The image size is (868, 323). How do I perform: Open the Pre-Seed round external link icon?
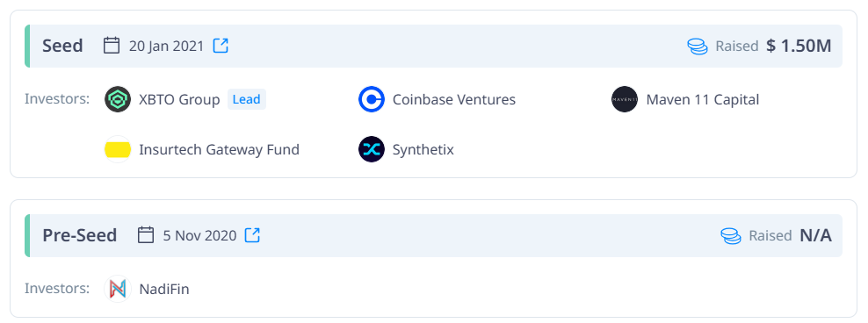point(252,235)
